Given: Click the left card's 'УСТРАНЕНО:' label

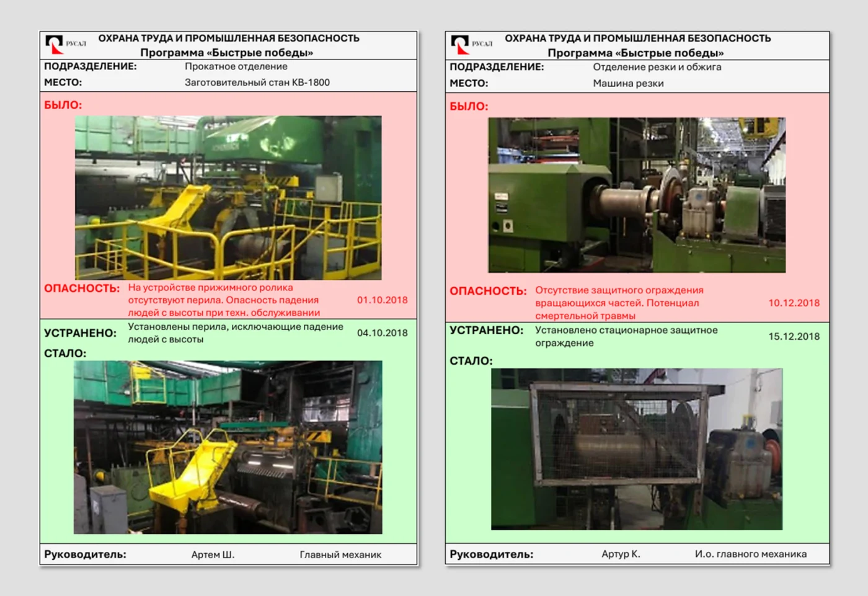Looking at the screenshot, I should coord(81,333).
